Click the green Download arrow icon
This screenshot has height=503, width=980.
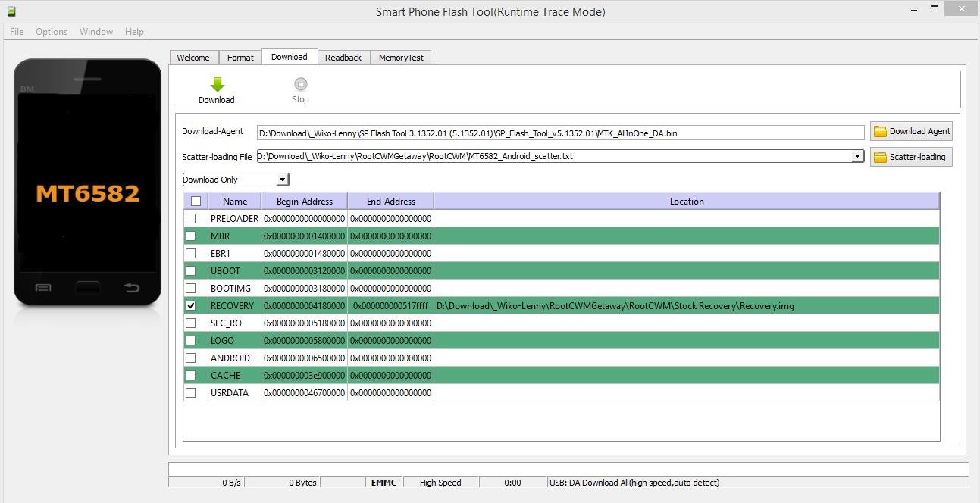[x=217, y=84]
